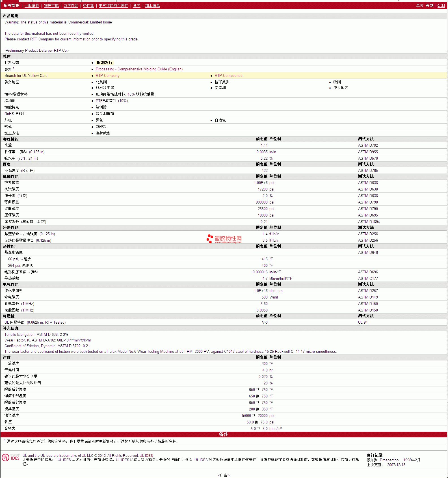
Task: Select 模具温度 row label
Action: pos(12,409)
